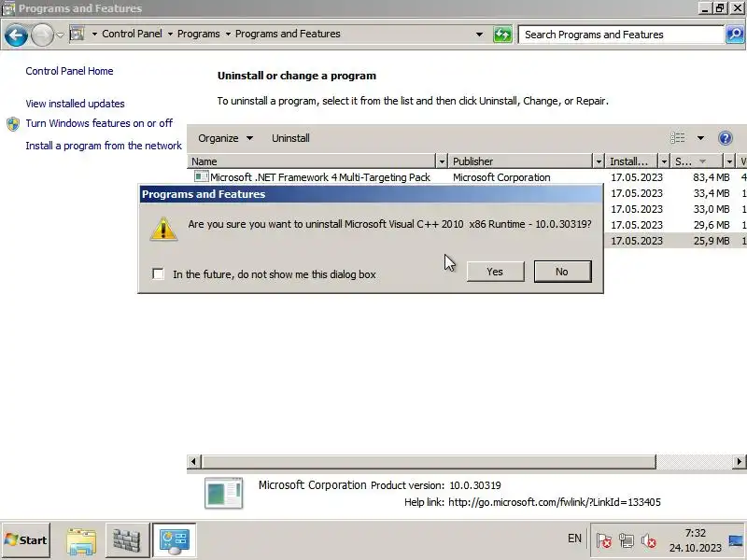This screenshot has height=560, width=747.
Task: Click the 25,9 MB size cell
Action: 712,241
